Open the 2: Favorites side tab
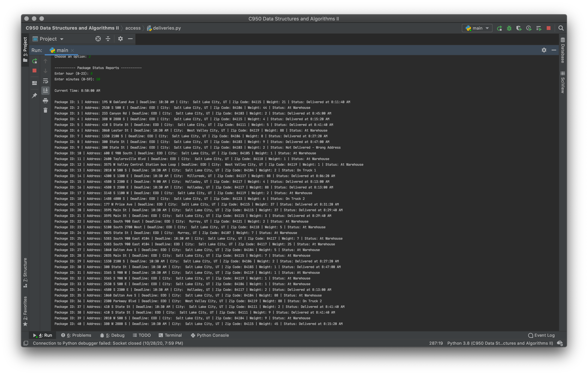The width and height of the screenshot is (588, 375). tap(25, 311)
